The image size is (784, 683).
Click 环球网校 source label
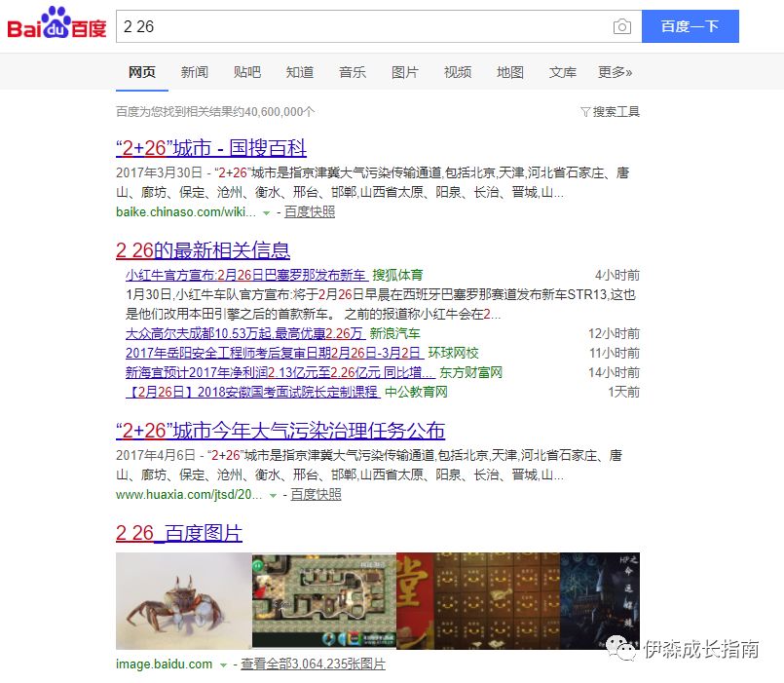tap(453, 353)
